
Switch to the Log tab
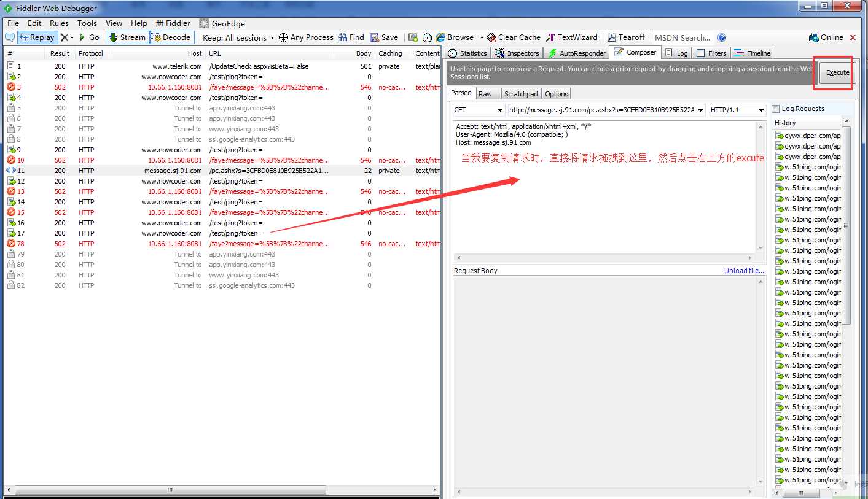tap(676, 53)
